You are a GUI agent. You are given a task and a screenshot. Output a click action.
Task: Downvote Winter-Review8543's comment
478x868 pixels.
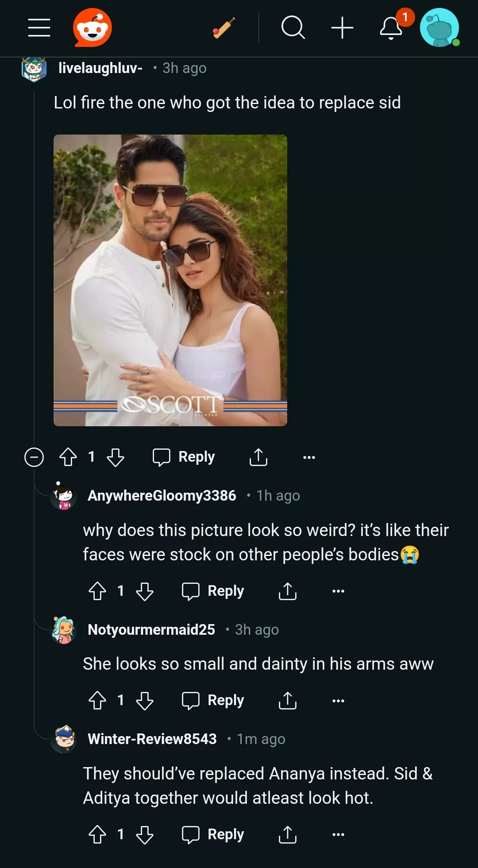tap(145, 834)
